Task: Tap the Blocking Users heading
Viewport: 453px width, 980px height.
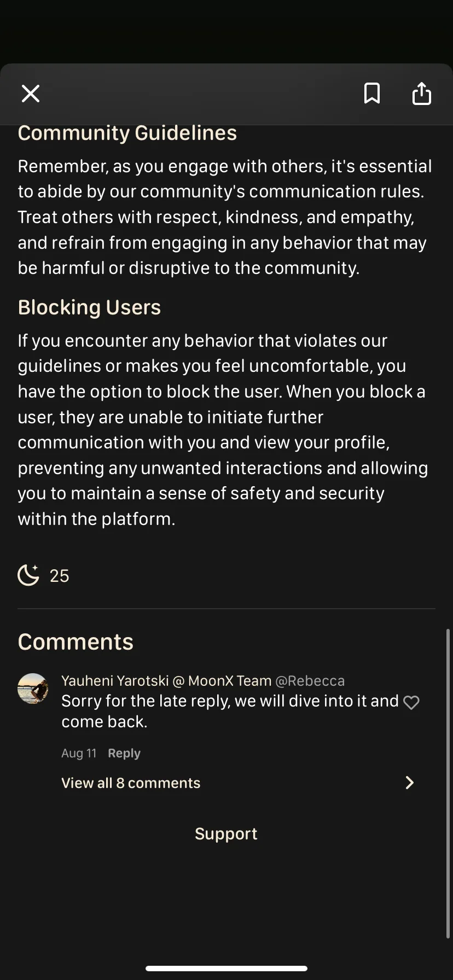Action: pyautogui.click(x=89, y=307)
